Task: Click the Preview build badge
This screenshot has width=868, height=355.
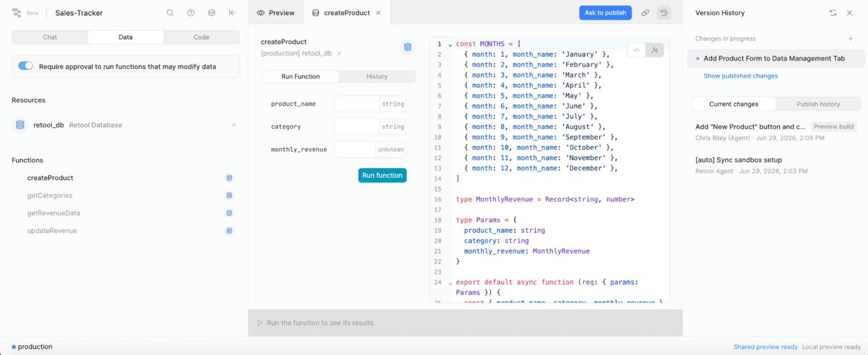Action: (834, 127)
